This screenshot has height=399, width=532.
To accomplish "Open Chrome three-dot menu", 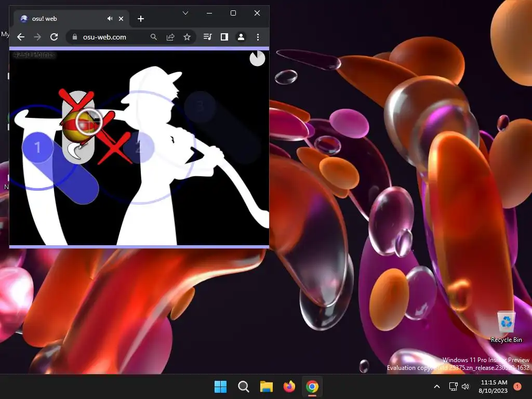I will click(x=258, y=37).
